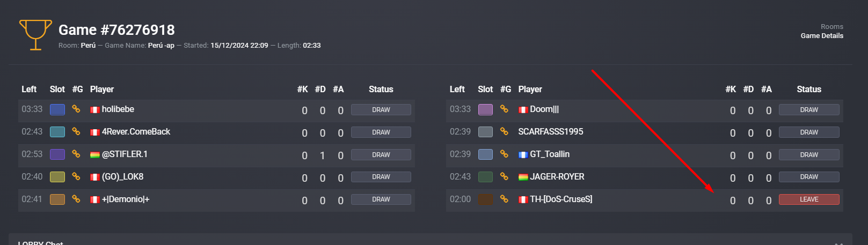Open player profile GT_Toallin
The image size is (868, 245).
550,154
